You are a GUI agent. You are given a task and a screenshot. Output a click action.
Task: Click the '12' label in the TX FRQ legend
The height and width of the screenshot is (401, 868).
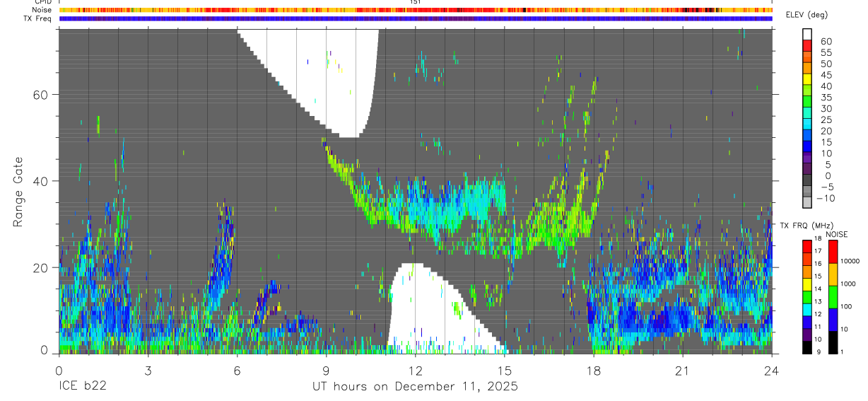[x=818, y=314]
